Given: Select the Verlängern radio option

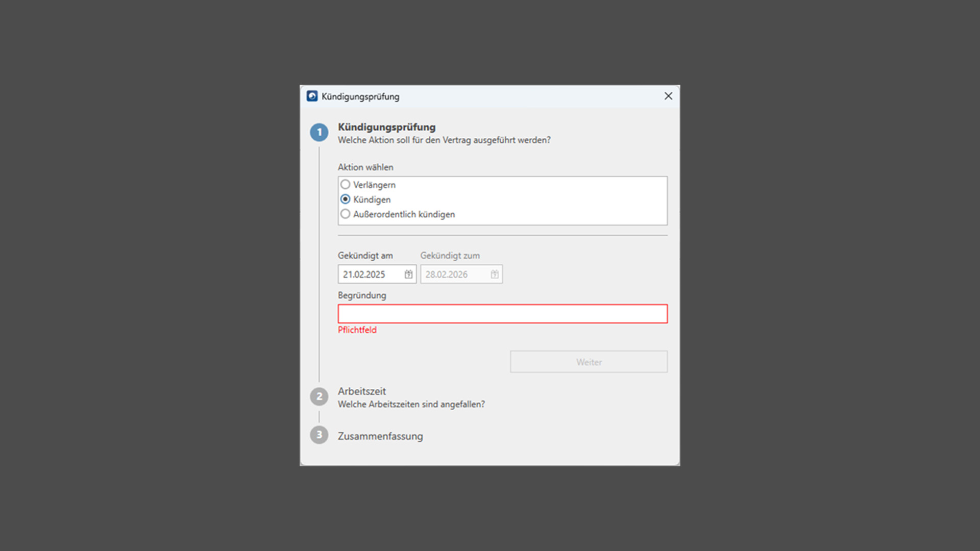Looking at the screenshot, I should pos(346,185).
